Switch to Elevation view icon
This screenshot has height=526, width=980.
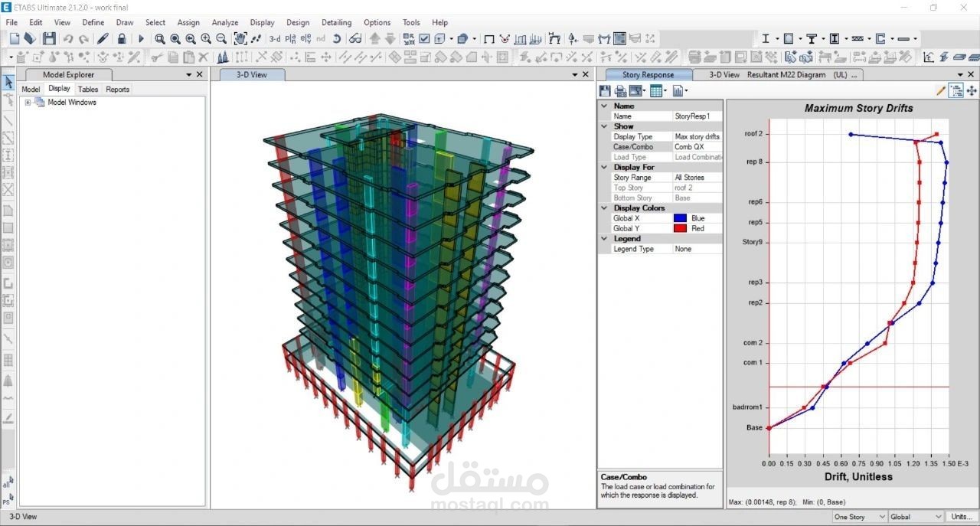point(306,38)
